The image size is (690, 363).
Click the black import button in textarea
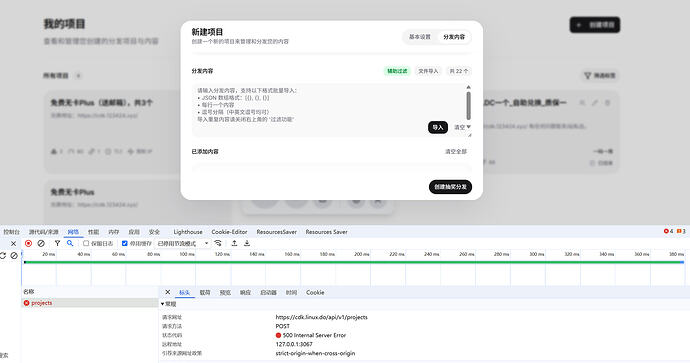(x=438, y=127)
